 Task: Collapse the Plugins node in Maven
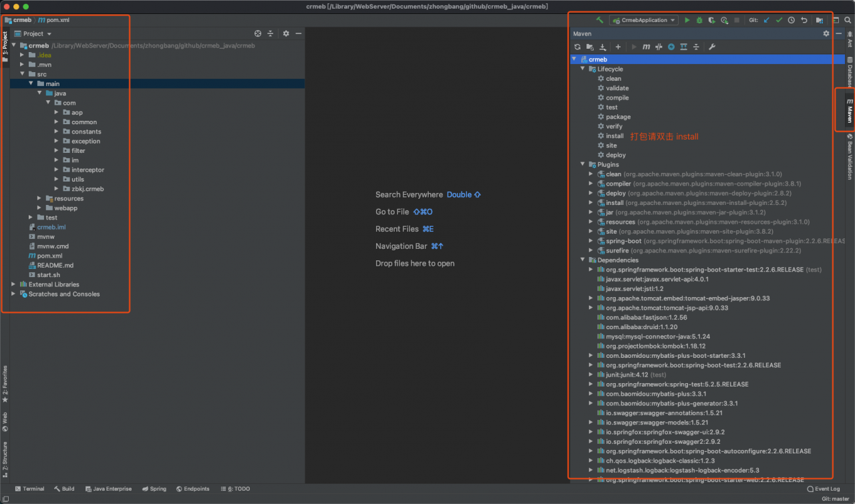[582, 164]
